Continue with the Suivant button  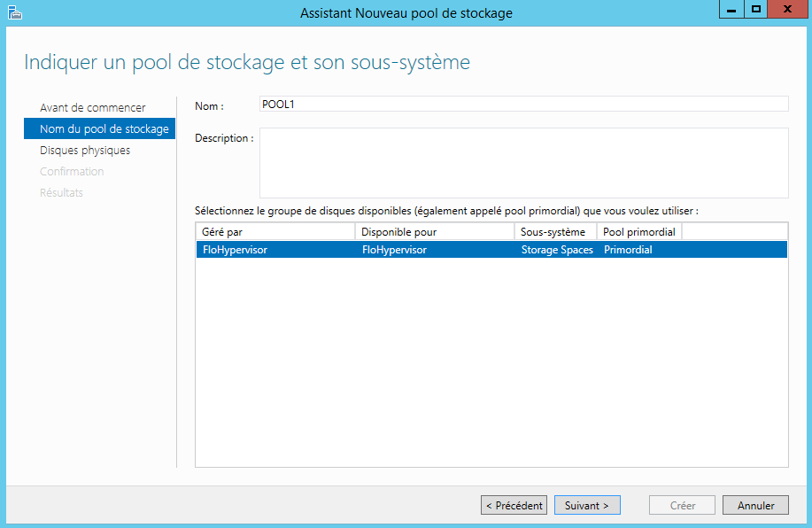coord(587,506)
